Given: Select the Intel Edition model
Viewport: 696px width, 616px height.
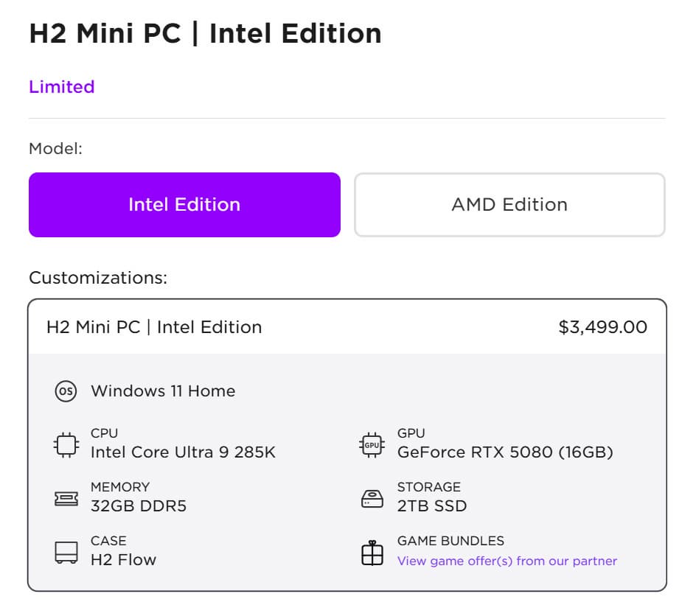Looking at the screenshot, I should click(x=184, y=205).
